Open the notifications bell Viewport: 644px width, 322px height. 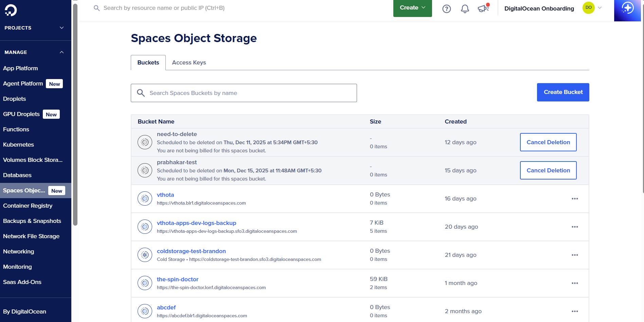pyautogui.click(x=465, y=8)
